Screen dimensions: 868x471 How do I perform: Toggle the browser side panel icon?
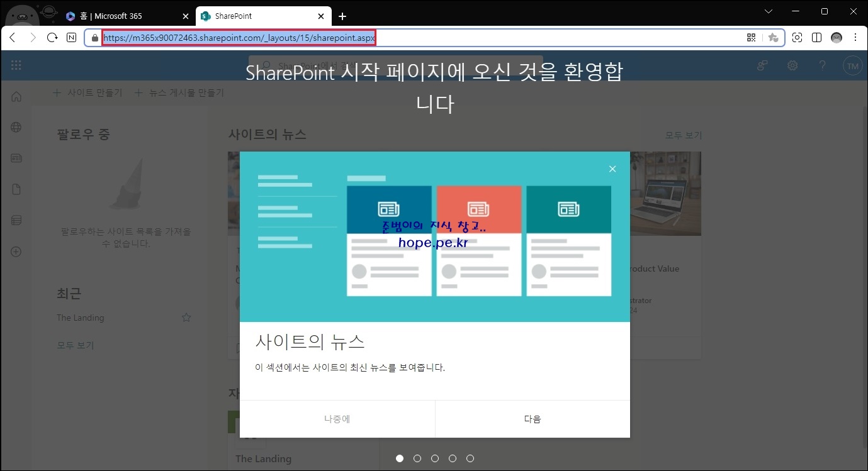[x=816, y=38]
